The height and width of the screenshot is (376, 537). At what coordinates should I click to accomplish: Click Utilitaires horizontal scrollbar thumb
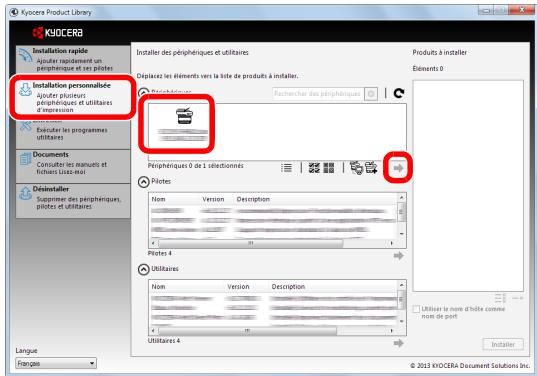pos(247,331)
